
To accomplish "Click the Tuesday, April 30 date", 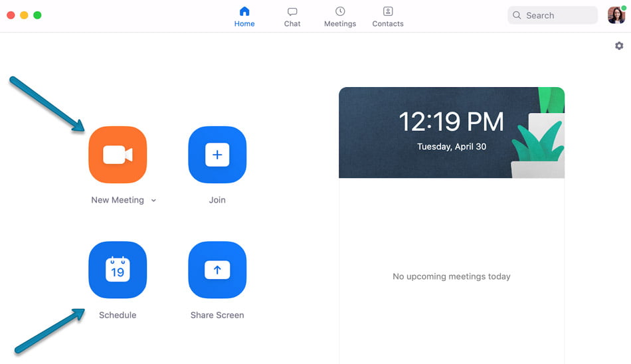I will [452, 147].
